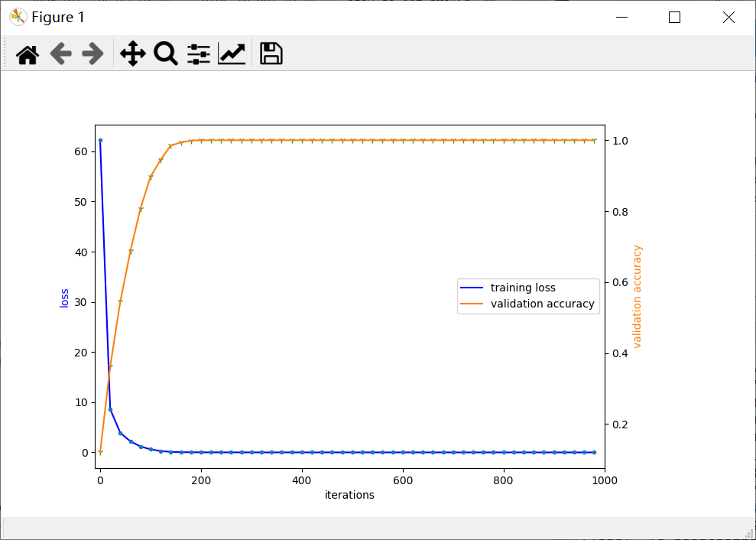The width and height of the screenshot is (756, 540).
Task: Click left y-axis tick label 20
Action: 82,353
